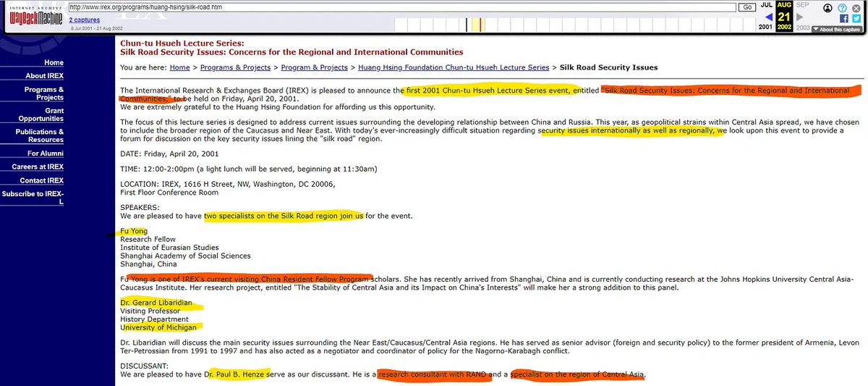Viewport: 868px width, 386px height.
Task: Share this capture on Facebook
Action: 843,18
